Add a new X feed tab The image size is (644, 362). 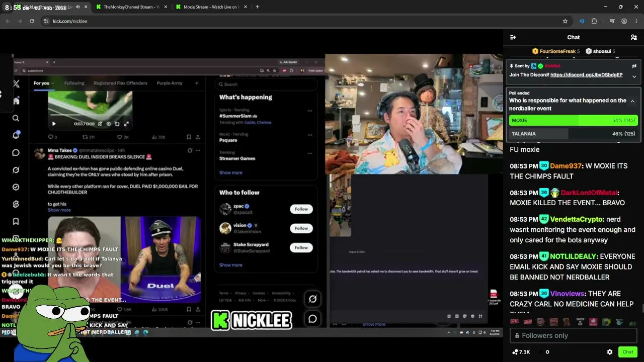(197, 83)
